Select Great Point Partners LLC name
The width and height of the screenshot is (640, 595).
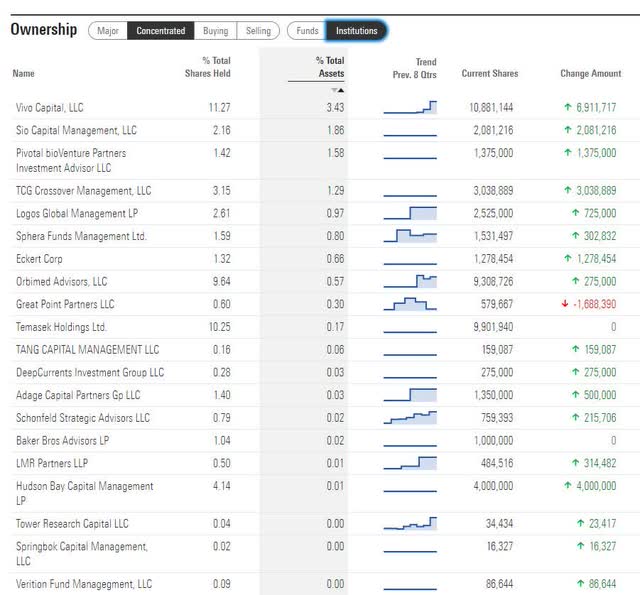click(x=65, y=304)
